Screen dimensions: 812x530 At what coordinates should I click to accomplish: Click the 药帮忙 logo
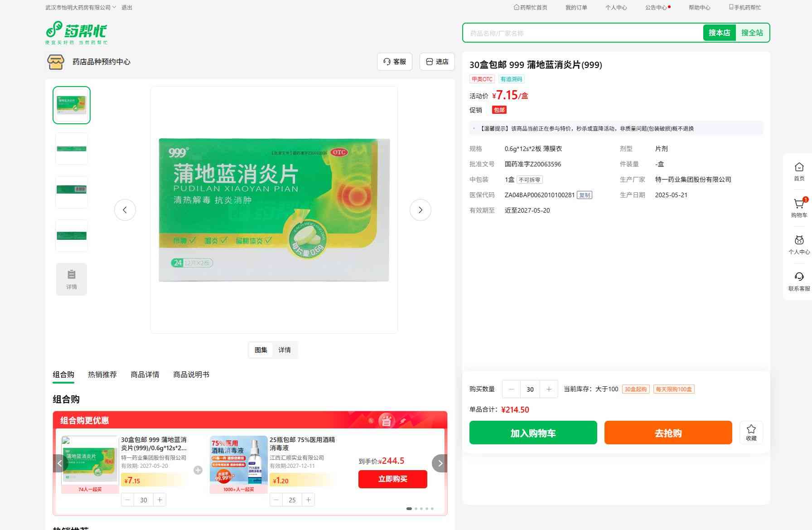pos(77,33)
